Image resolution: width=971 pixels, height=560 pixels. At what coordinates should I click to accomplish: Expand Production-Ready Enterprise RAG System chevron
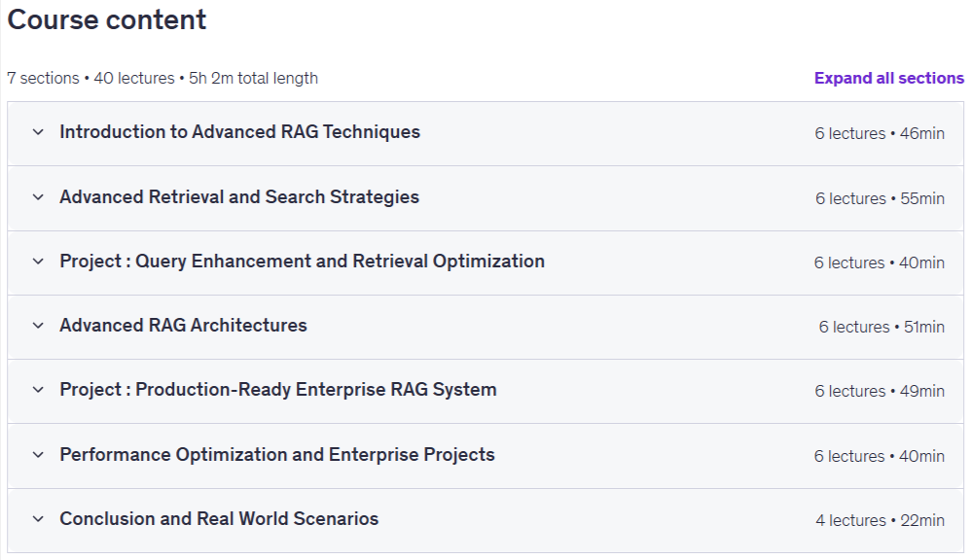pos(38,390)
